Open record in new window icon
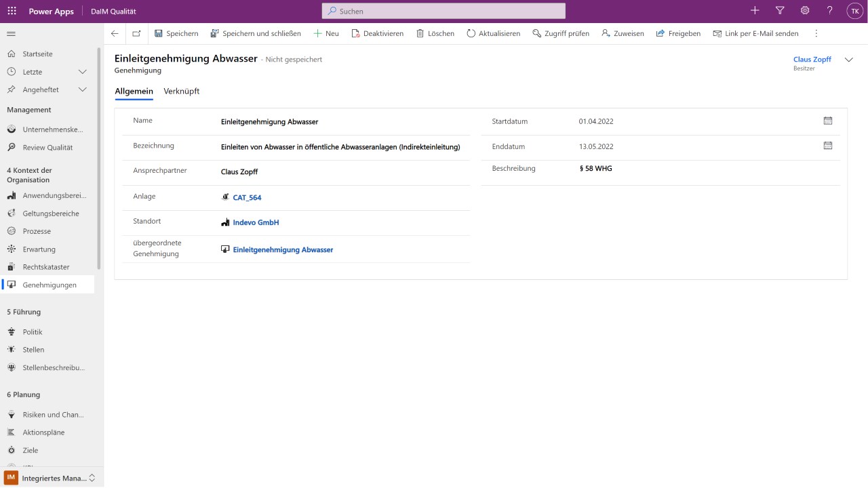Screen dimensions: 868x488 click(x=136, y=33)
